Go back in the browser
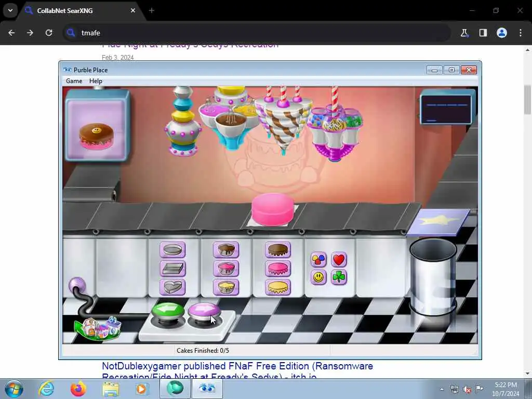 pos(11,33)
